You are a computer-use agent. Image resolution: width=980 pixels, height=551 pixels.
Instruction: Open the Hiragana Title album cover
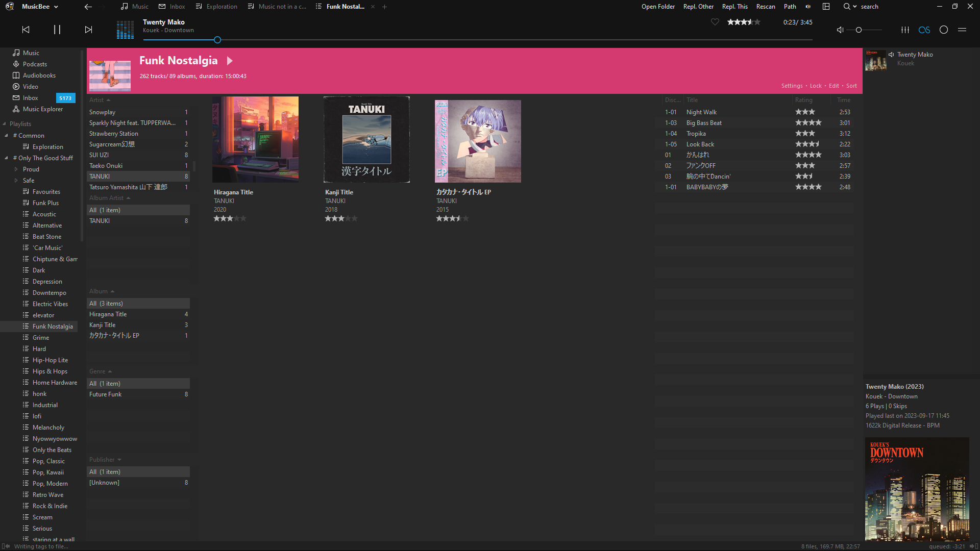point(255,139)
